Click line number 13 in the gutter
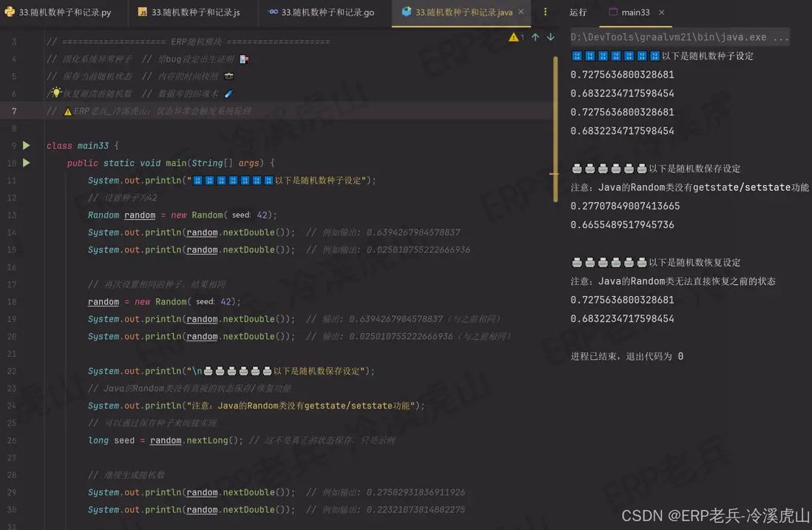Screen dimensions: 812x530 11,215
